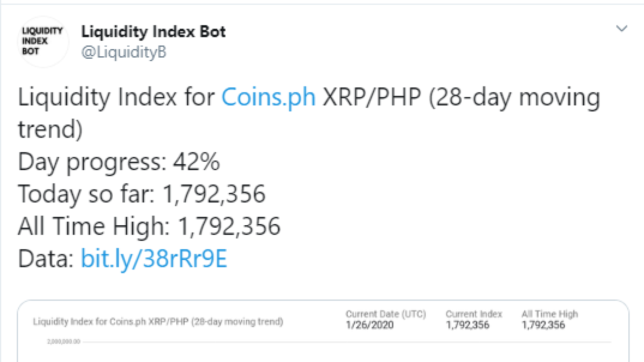Click the 2,000,000.00 axis label
The height and width of the screenshot is (362, 644).
(x=64, y=341)
